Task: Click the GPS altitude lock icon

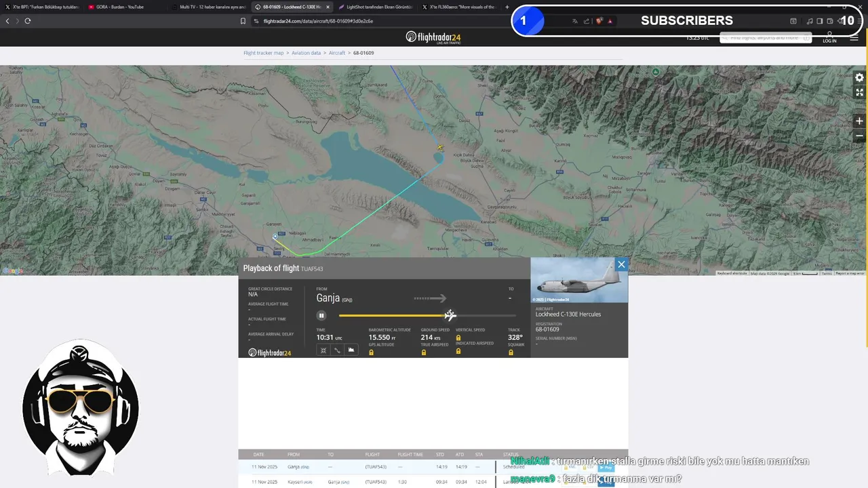Action: 372,352
